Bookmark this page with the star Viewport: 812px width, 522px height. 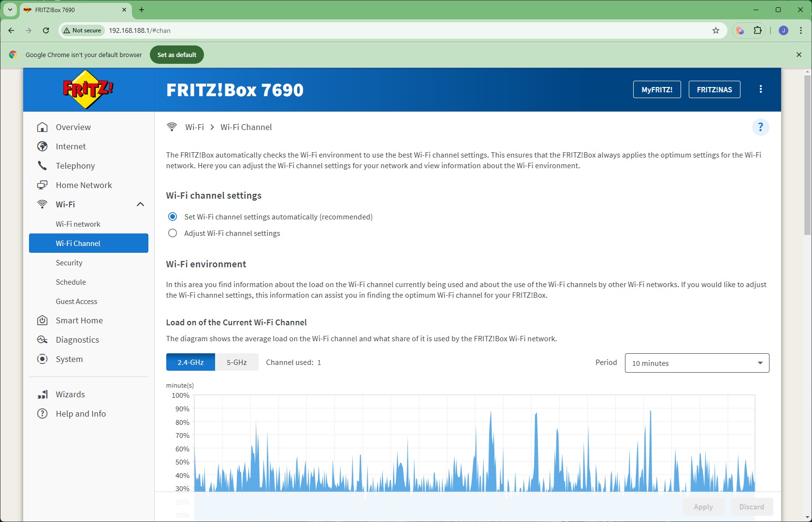pos(716,30)
